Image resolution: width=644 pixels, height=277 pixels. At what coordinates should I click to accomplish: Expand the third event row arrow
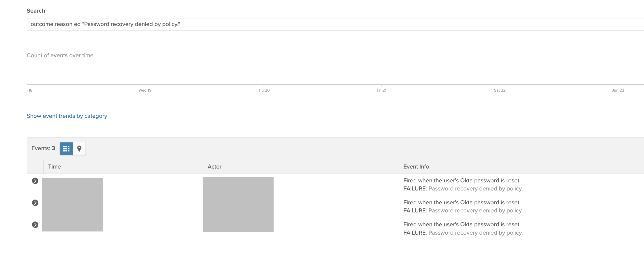[x=35, y=225]
